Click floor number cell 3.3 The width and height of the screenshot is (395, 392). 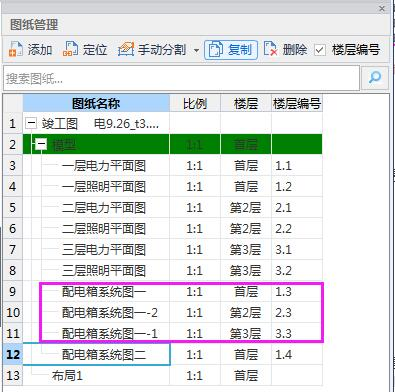pyautogui.click(x=297, y=334)
